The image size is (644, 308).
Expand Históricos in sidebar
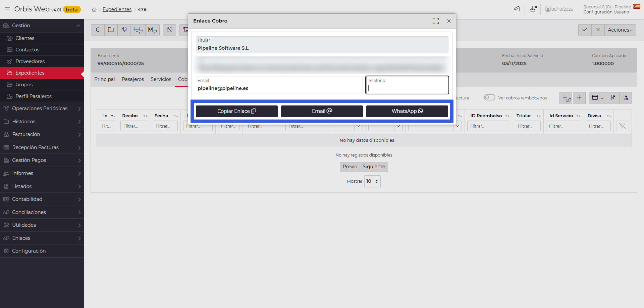(42, 122)
